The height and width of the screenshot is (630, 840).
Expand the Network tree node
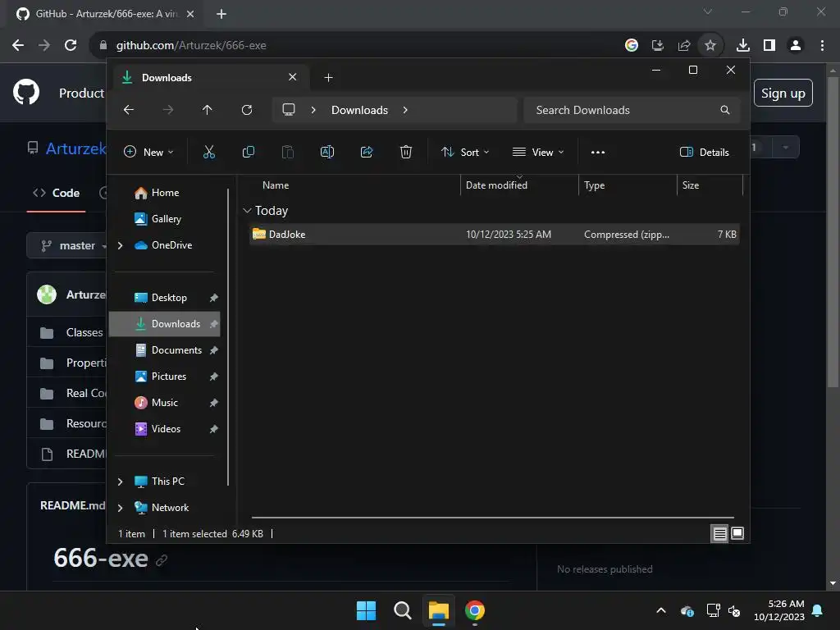pyautogui.click(x=120, y=508)
